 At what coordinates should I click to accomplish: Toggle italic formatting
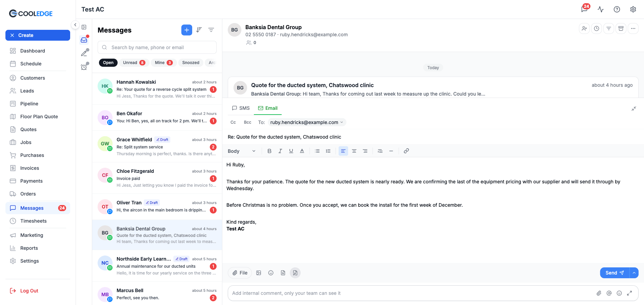tap(280, 151)
